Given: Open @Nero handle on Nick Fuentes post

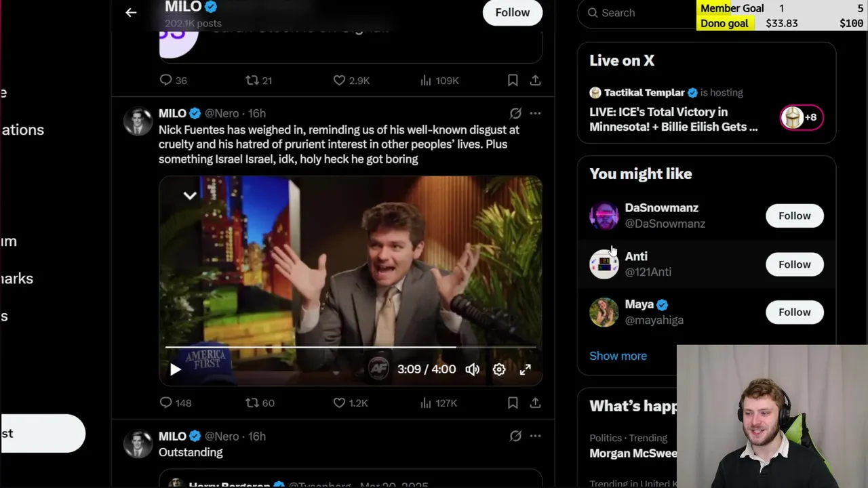Looking at the screenshot, I should [222, 113].
